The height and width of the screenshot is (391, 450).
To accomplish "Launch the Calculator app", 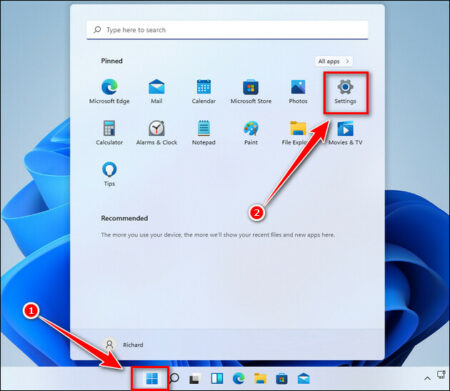I will [x=109, y=132].
